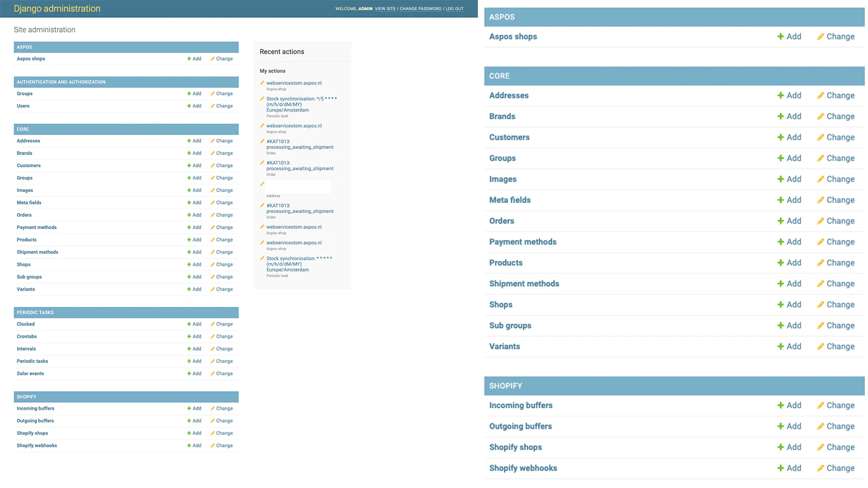
Task: Open Incoming buffers link in enlarged view
Action: coord(520,405)
